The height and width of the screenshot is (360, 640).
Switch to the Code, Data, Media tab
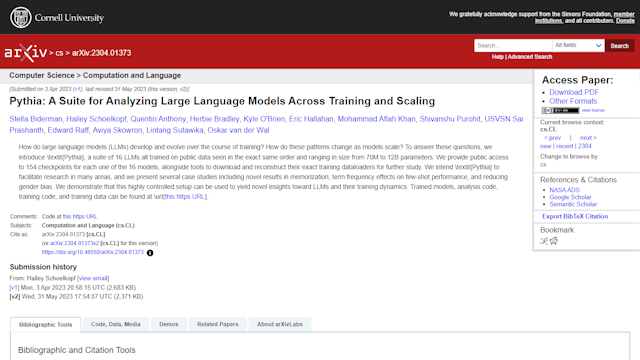(x=116, y=324)
